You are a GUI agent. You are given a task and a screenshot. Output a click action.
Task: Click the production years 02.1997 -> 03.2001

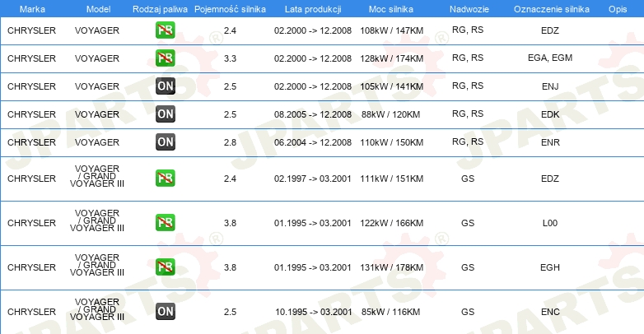[313, 179]
